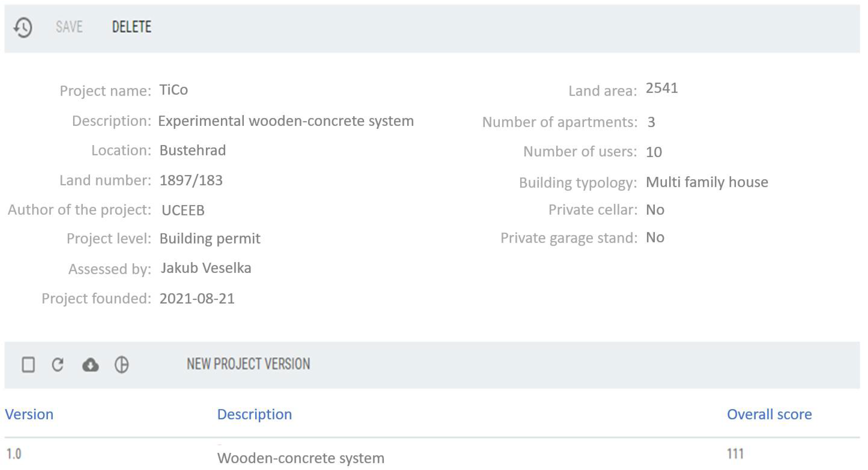
Task: Open the Project level dropdown
Action: (210, 239)
